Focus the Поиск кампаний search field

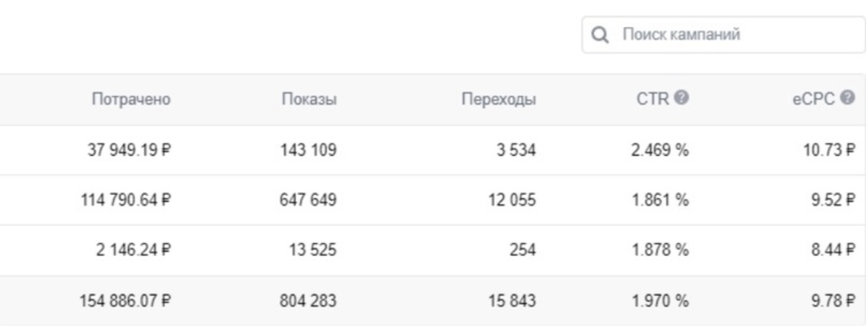coord(724,34)
